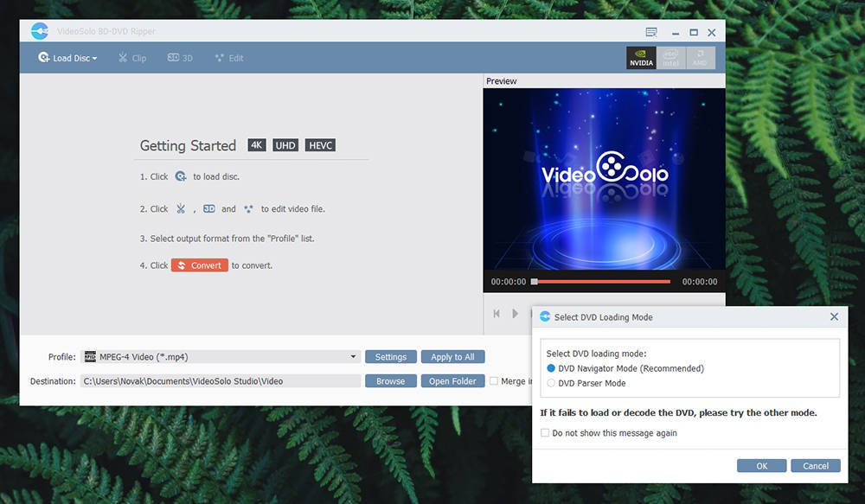865x504 pixels.
Task: Toggle the Merge checkbox
Action: tap(494, 381)
